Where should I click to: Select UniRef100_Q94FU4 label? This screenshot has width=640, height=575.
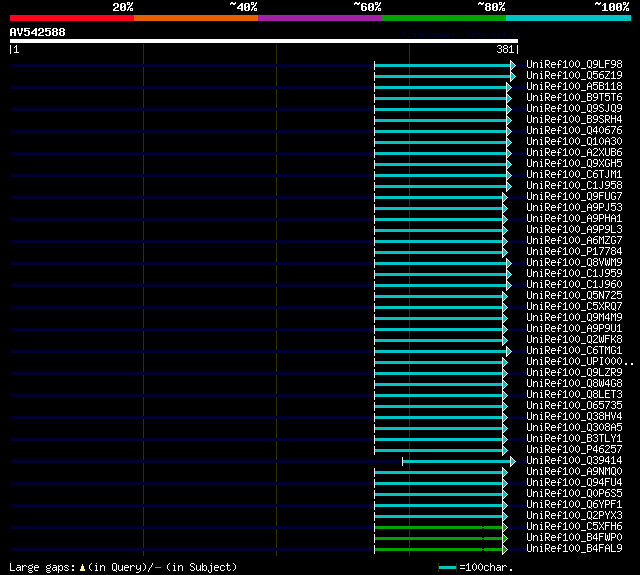coord(574,483)
